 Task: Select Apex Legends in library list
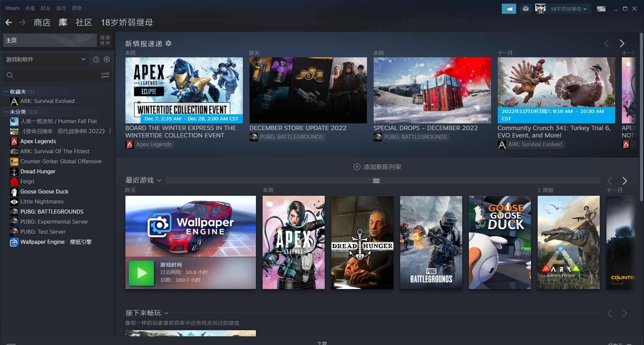[x=38, y=141]
